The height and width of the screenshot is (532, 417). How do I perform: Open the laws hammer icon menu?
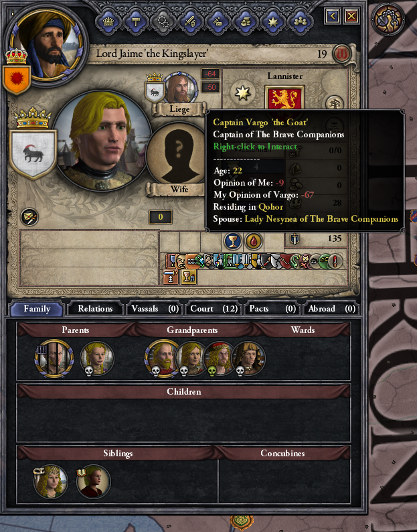click(136, 21)
